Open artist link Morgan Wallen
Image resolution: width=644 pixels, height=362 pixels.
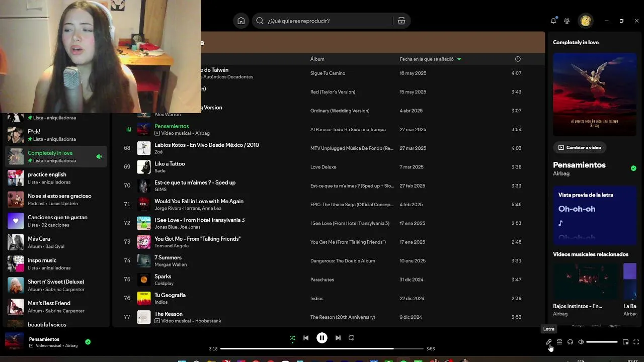(x=171, y=264)
